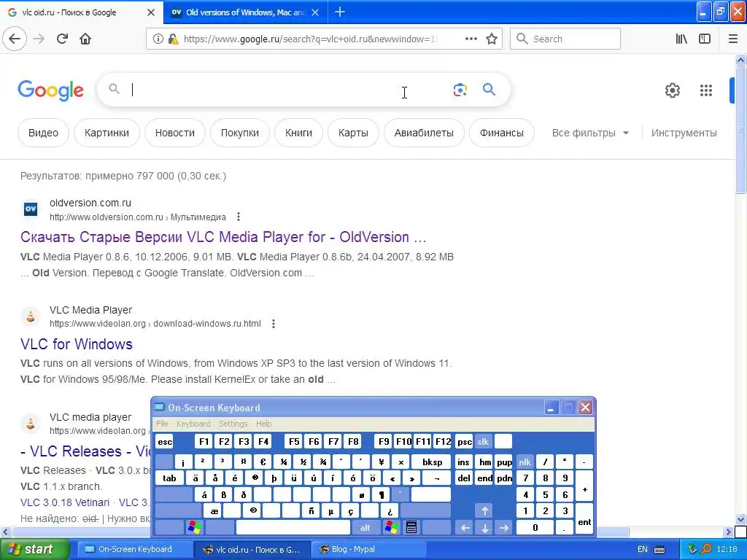
Task: Toggle the browser sidebar icon
Action: tap(705, 39)
